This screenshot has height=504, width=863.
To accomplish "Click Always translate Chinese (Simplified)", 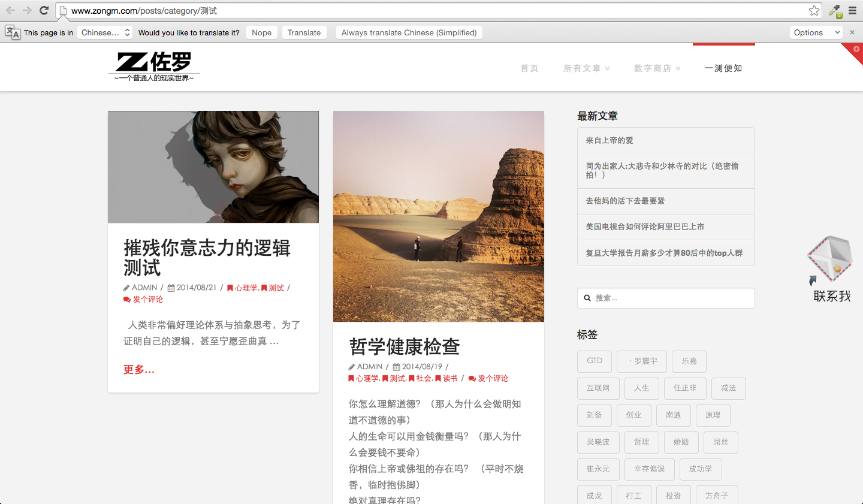I will [x=409, y=32].
